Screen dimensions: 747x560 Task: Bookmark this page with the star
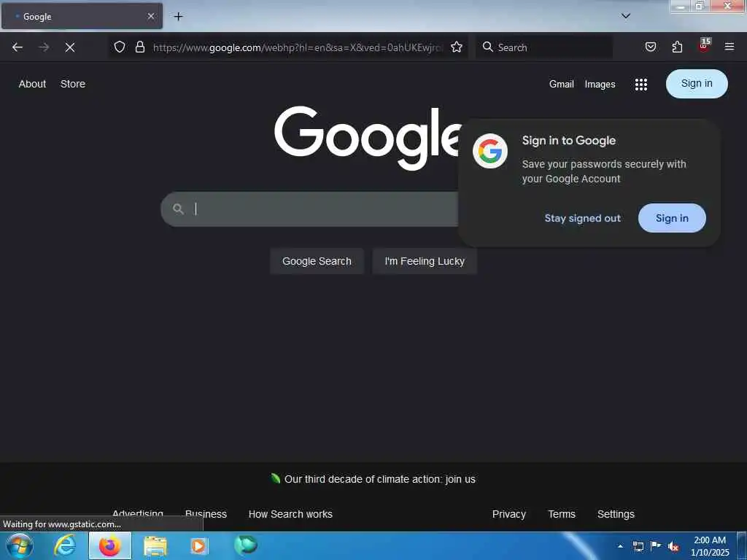click(x=457, y=47)
